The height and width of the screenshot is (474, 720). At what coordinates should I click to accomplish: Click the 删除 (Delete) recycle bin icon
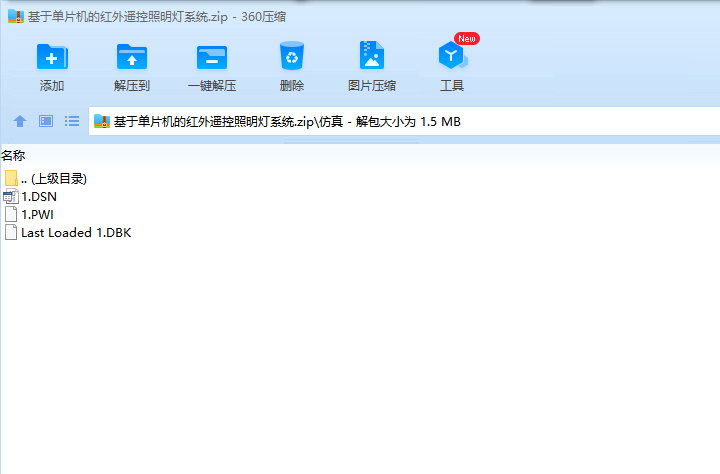point(292,56)
